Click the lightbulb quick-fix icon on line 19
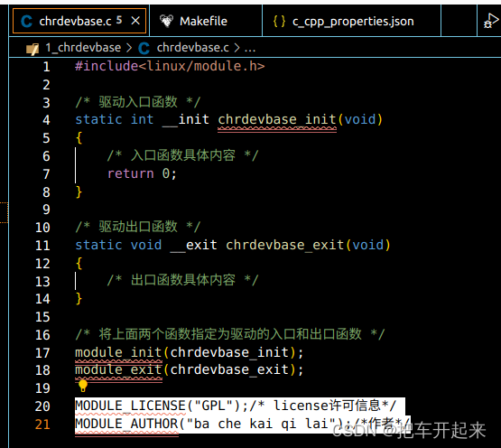 point(83,386)
